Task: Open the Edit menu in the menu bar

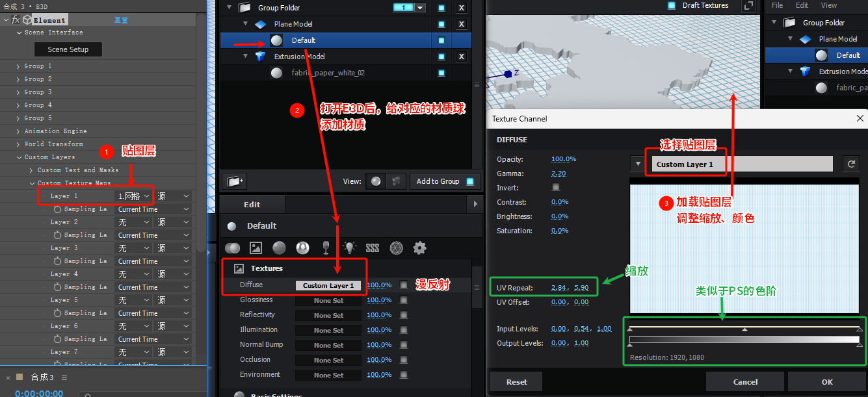Action: [x=802, y=5]
